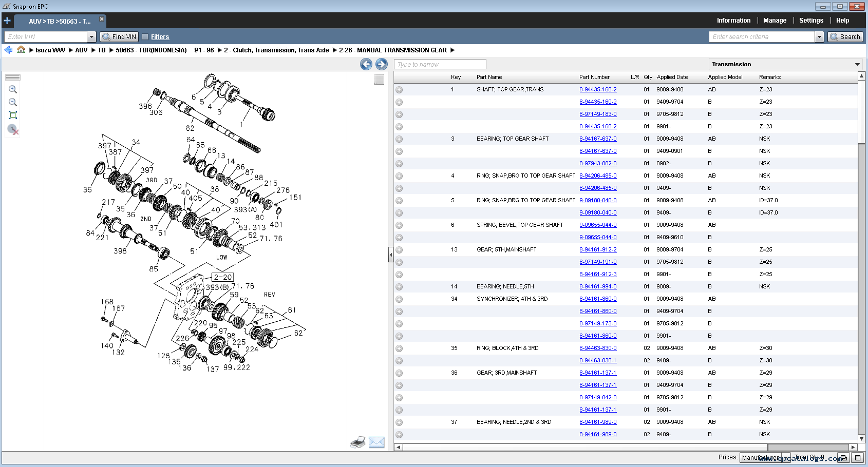Open the Manage menu

(x=775, y=21)
